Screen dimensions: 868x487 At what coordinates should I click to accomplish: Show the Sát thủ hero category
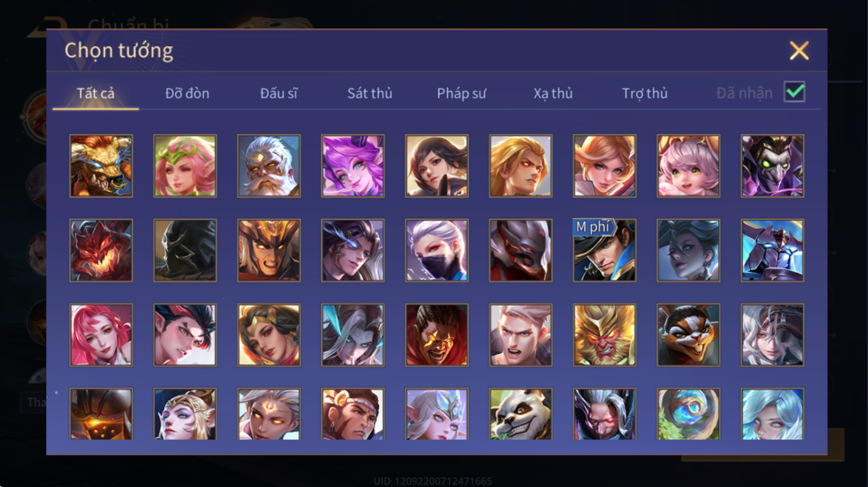370,93
